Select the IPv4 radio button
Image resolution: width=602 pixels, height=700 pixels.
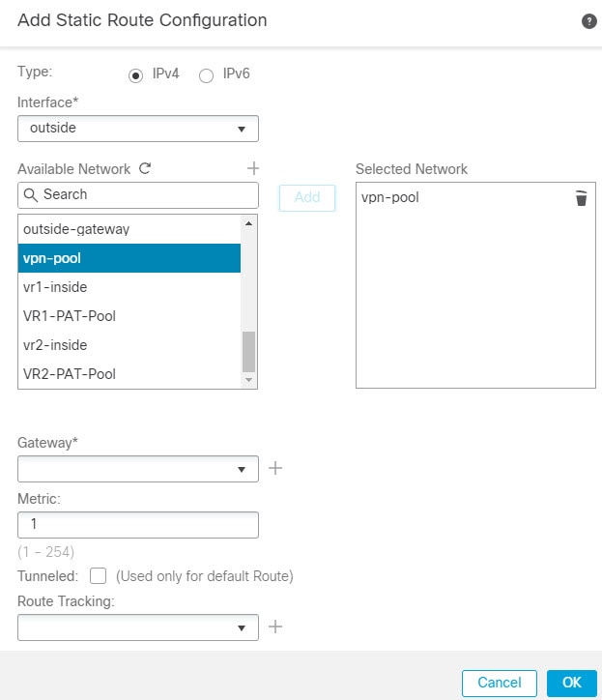[x=135, y=75]
